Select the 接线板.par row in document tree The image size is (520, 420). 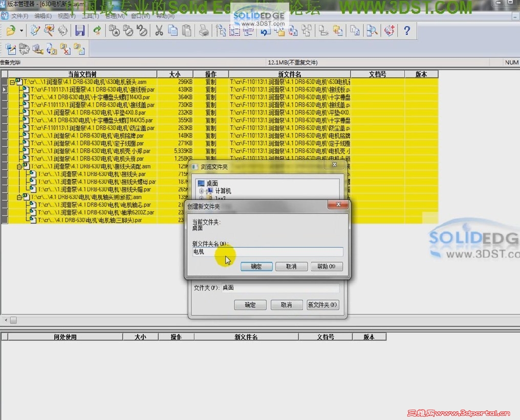click(x=93, y=90)
